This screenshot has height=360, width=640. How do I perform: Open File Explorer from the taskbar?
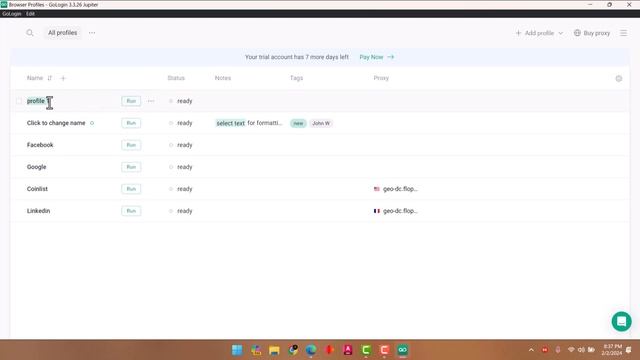[274, 350]
